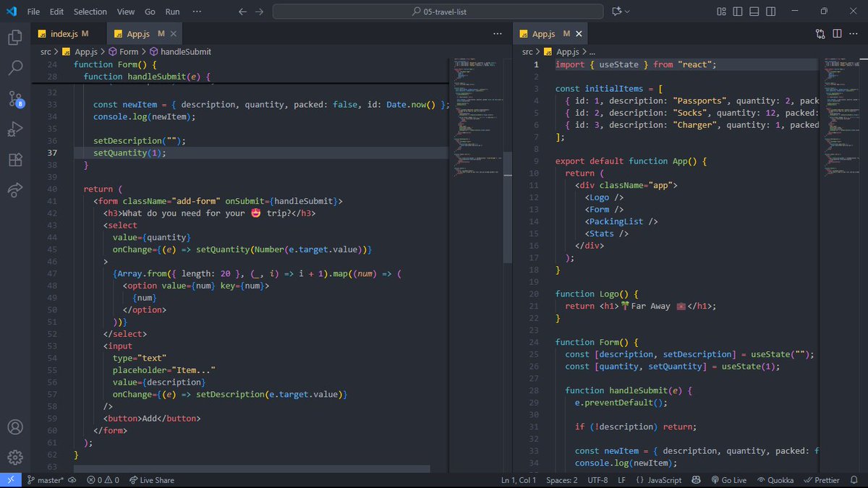Click UTF-8 encoding in status bar

[597, 480]
